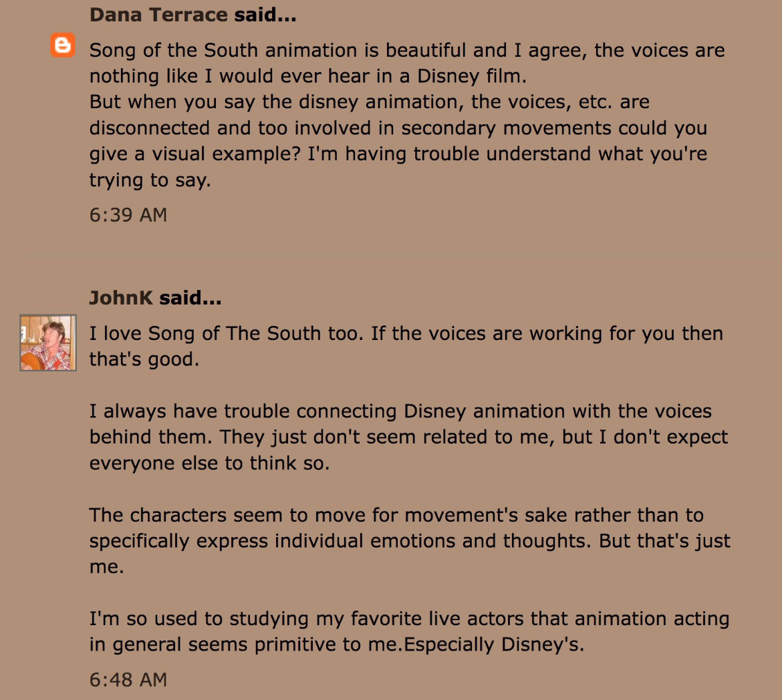Click the line starting "I'm so used to studying"
The image size is (782, 700).
click(x=410, y=619)
